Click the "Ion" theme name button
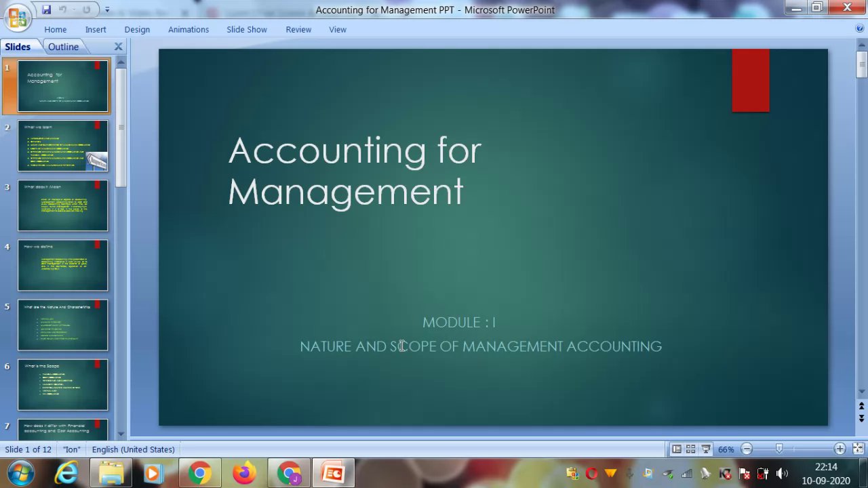 tap(72, 449)
